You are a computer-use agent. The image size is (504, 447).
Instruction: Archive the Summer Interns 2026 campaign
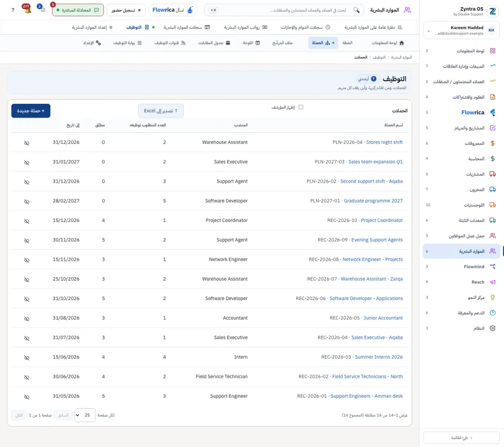point(27,358)
